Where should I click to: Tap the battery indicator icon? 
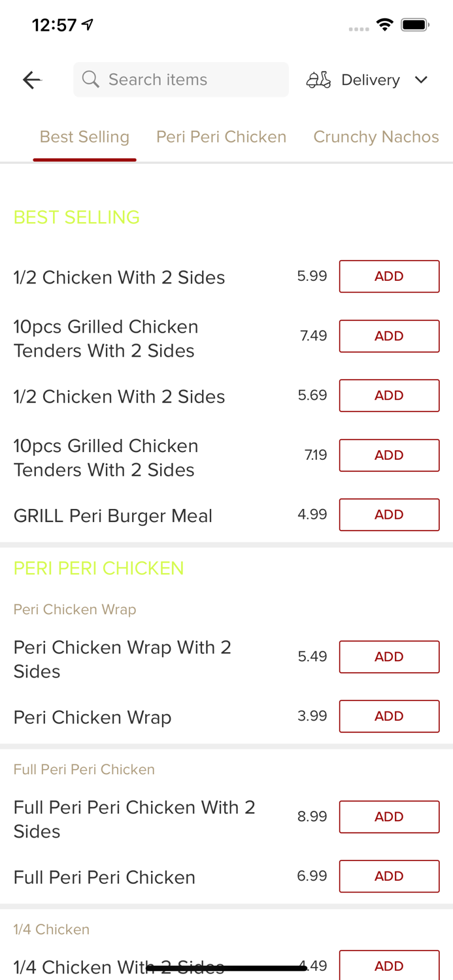[x=414, y=24]
